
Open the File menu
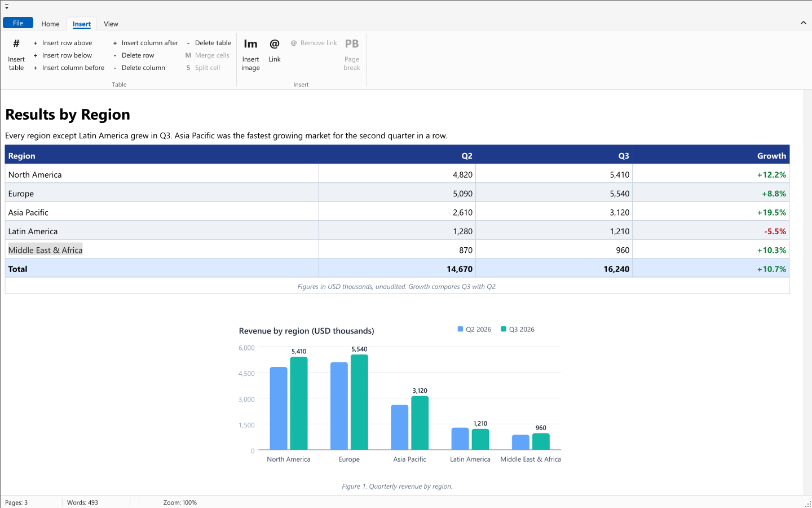18,23
